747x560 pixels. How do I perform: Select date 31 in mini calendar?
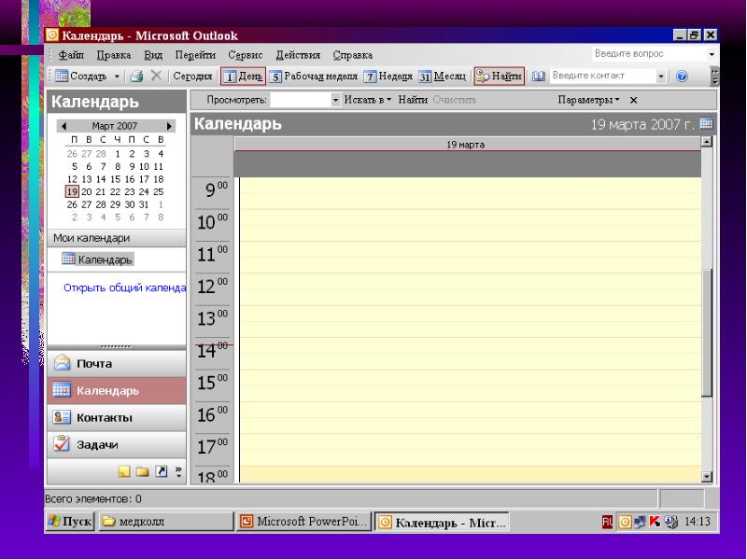click(x=144, y=204)
